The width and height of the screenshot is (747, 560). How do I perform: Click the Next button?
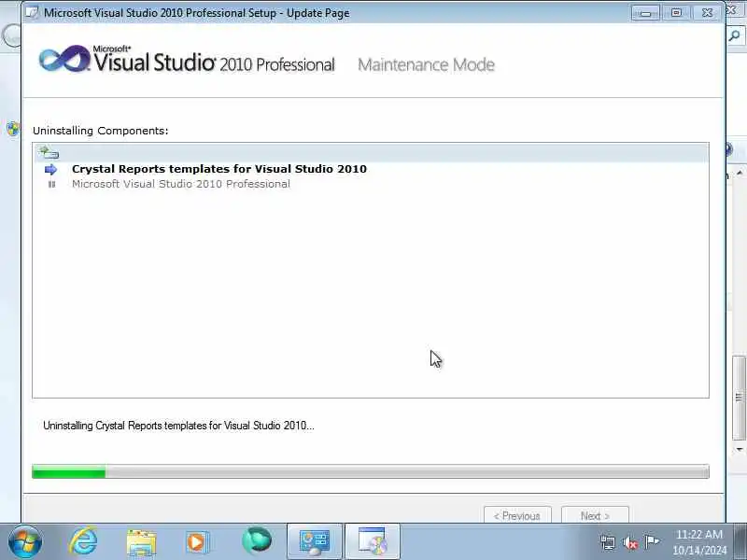(x=595, y=515)
